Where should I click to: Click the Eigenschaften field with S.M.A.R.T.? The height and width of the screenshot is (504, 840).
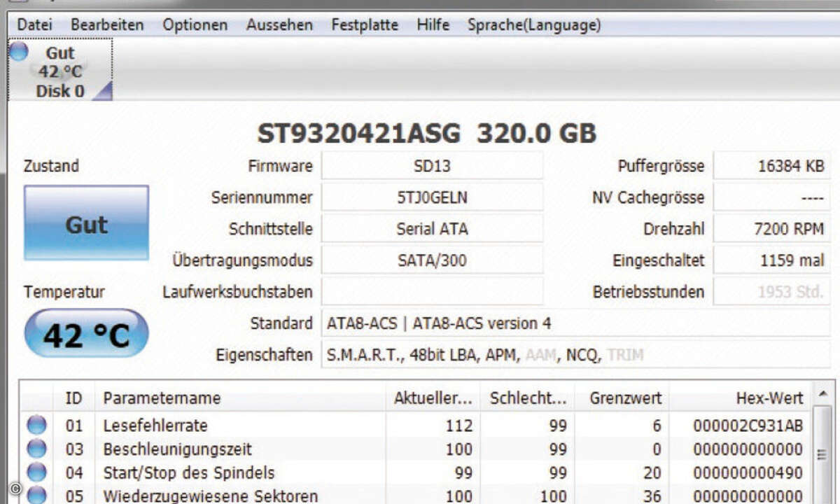pos(575,354)
